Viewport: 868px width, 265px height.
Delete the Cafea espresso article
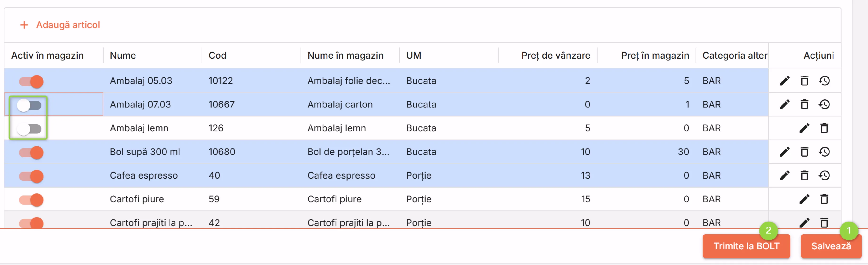[x=804, y=175]
